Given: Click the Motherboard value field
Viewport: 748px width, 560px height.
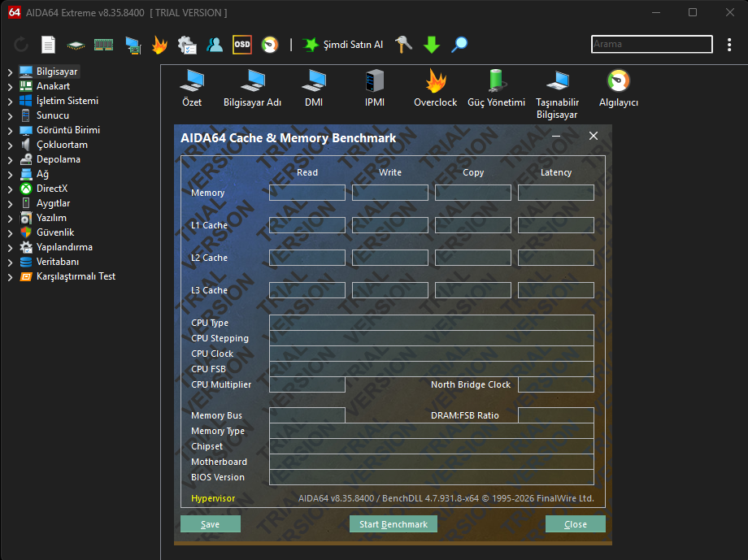Looking at the screenshot, I should (x=432, y=462).
